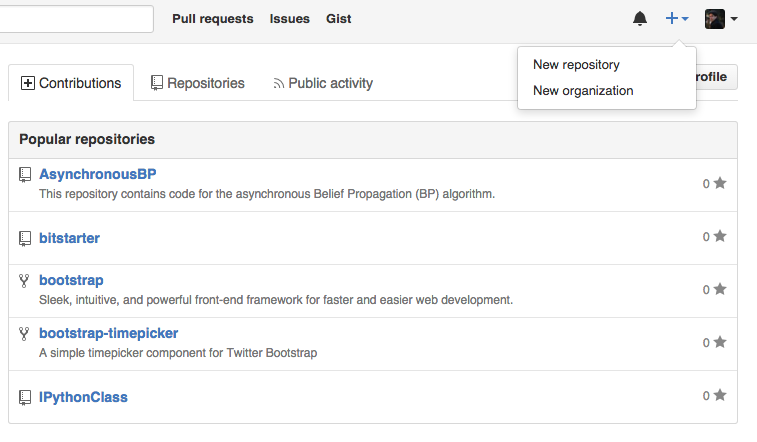Image resolution: width=757 pixels, height=442 pixels.
Task: Switch to the Contributions tab
Action: [x=71, y=83]
